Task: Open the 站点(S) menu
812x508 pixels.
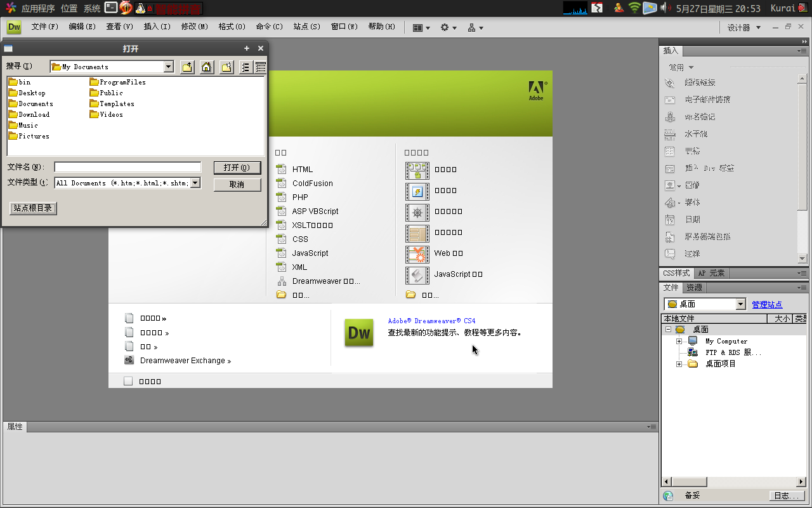Action: 307,27
